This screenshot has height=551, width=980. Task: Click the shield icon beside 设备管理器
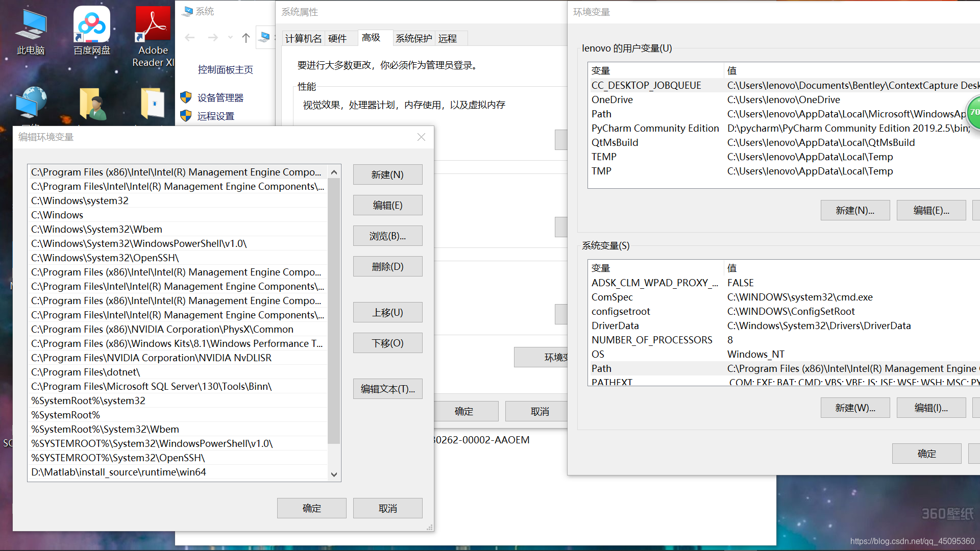pyautogui.click(x=186, y=97)
